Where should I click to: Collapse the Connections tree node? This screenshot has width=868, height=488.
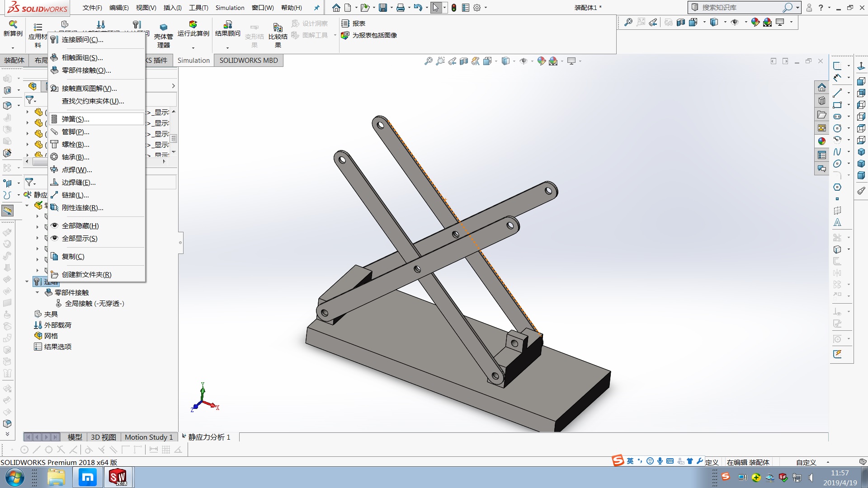coord(27,282)
